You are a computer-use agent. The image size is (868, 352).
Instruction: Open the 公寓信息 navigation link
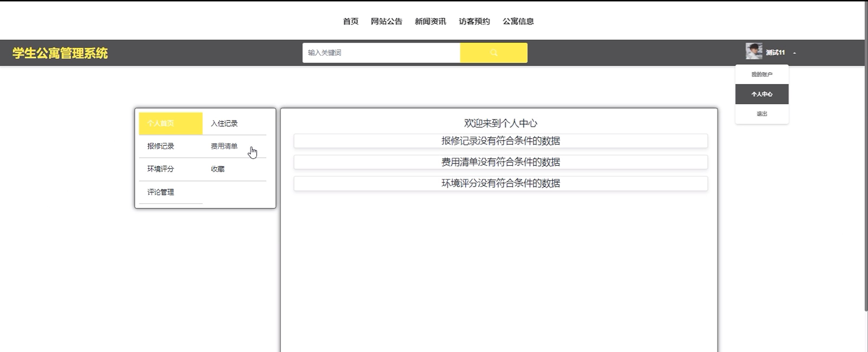point(518,21)
